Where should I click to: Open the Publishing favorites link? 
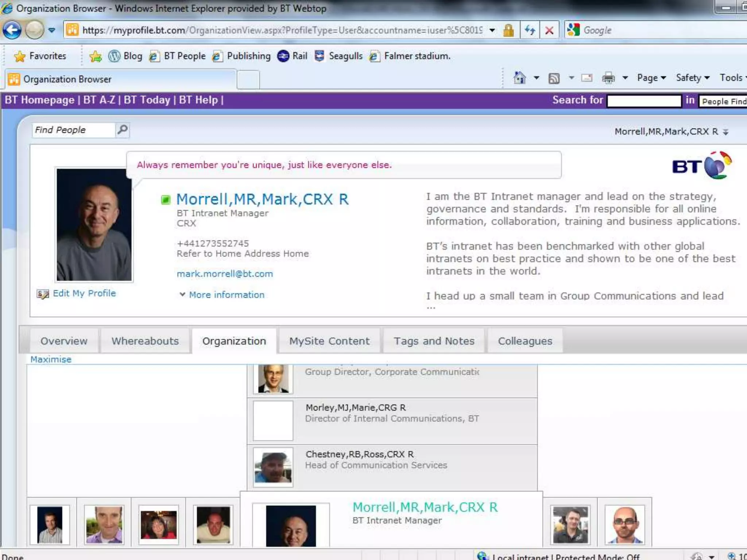click(241, 56)
